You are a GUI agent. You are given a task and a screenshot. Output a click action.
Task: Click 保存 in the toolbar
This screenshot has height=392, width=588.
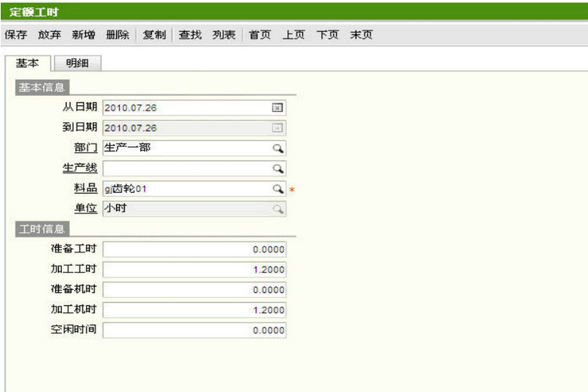pyautogui.click(x=16, y=34)
